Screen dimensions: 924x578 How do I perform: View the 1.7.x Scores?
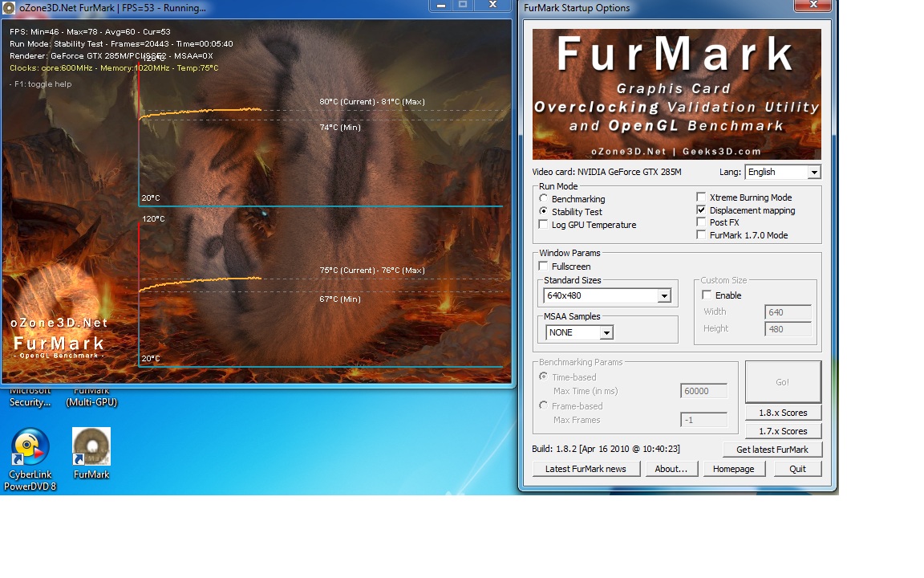(x=783, y=431)
